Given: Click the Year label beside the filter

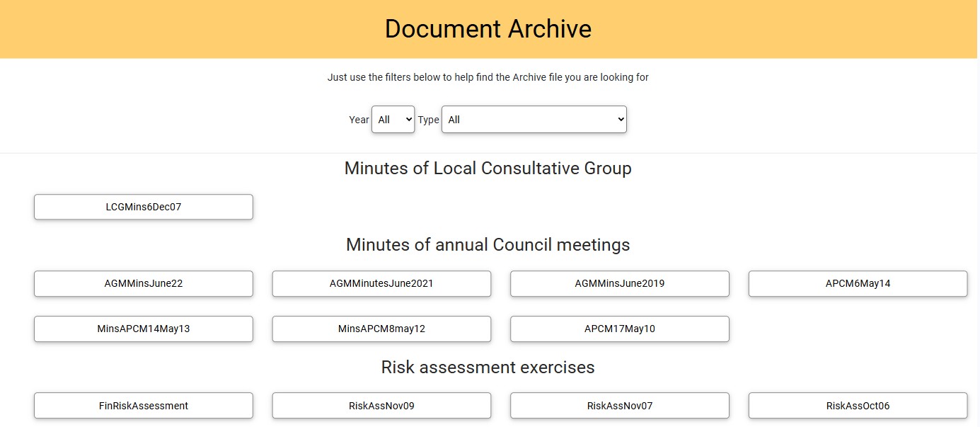Looking at the screenshot, I should pos(359,120).
